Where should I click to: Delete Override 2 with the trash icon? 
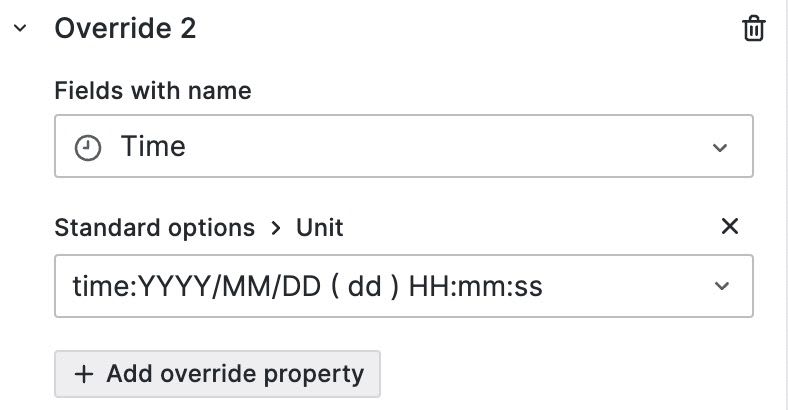tap(753, 29)
